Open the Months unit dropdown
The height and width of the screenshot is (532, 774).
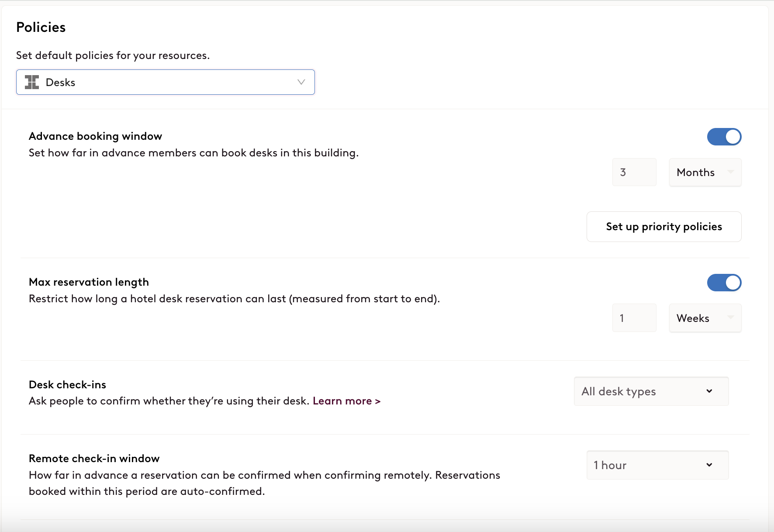[x=705, y=172]
